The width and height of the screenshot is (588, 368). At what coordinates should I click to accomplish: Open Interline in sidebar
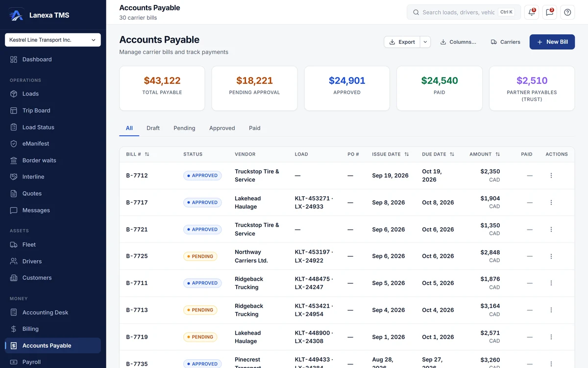(53, 177)
